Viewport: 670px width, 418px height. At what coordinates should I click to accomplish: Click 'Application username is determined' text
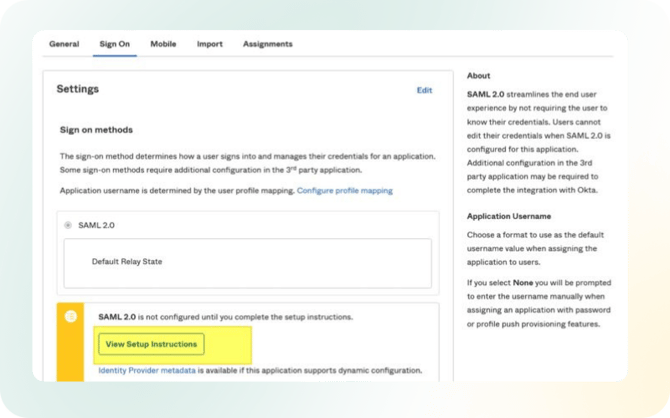(177, 191)
